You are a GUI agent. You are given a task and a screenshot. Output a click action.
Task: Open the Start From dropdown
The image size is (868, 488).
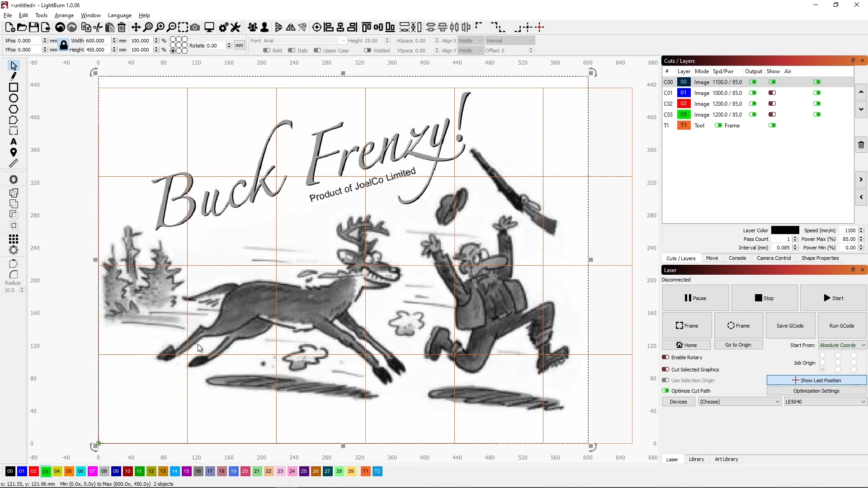pyautogui.click(x=843, y=345)
